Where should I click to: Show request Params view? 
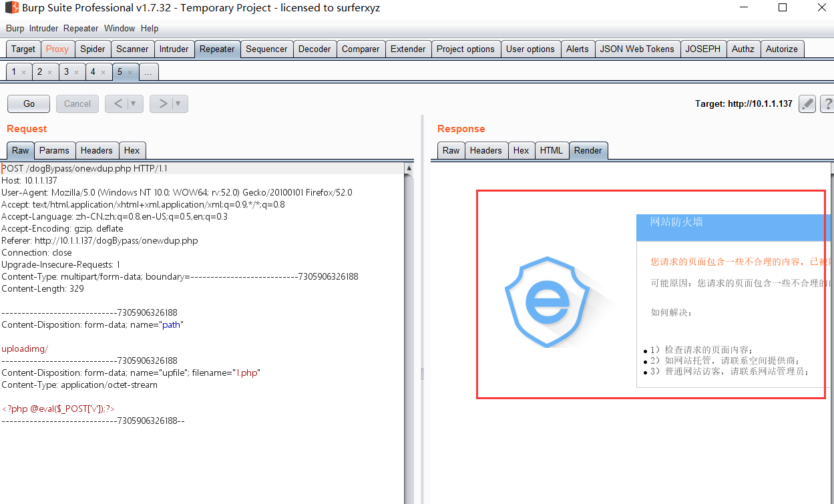pyautogui.click(x=54, y=150)
